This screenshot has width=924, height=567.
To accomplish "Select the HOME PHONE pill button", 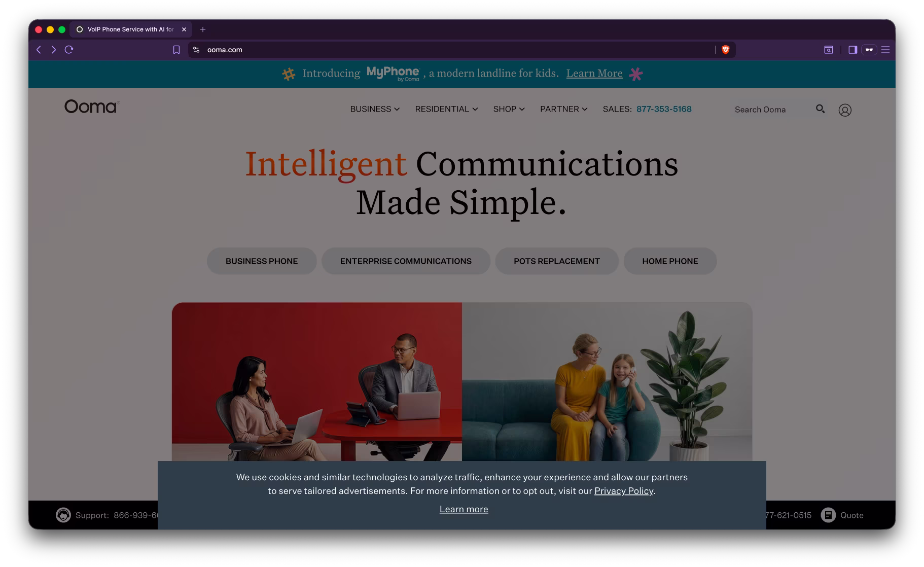I will click(670, 261).
